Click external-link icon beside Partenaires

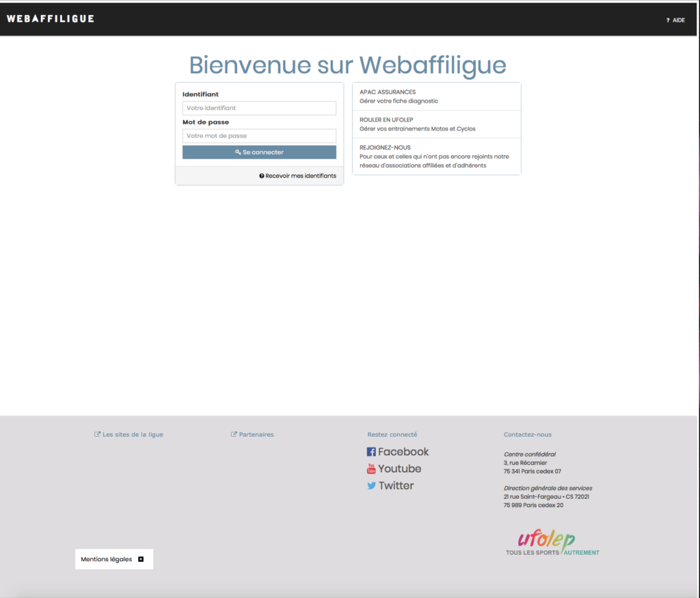234,434
